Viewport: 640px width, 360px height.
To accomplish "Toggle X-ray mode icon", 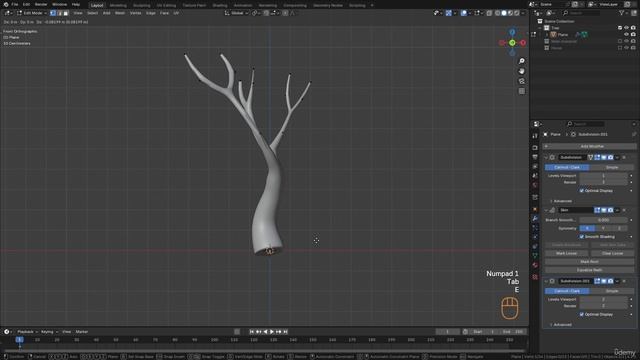I will (x=489, y=13).
